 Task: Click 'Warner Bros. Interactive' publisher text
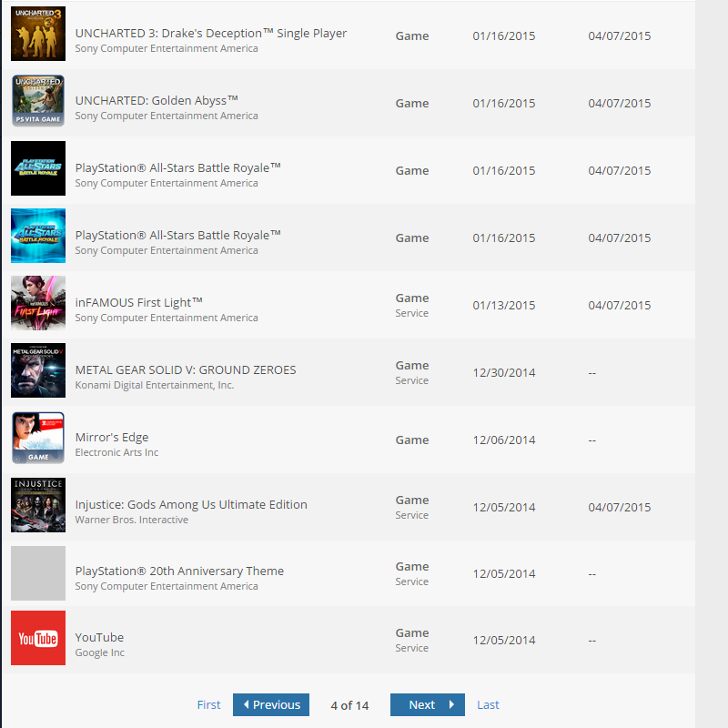click(132, 520)
